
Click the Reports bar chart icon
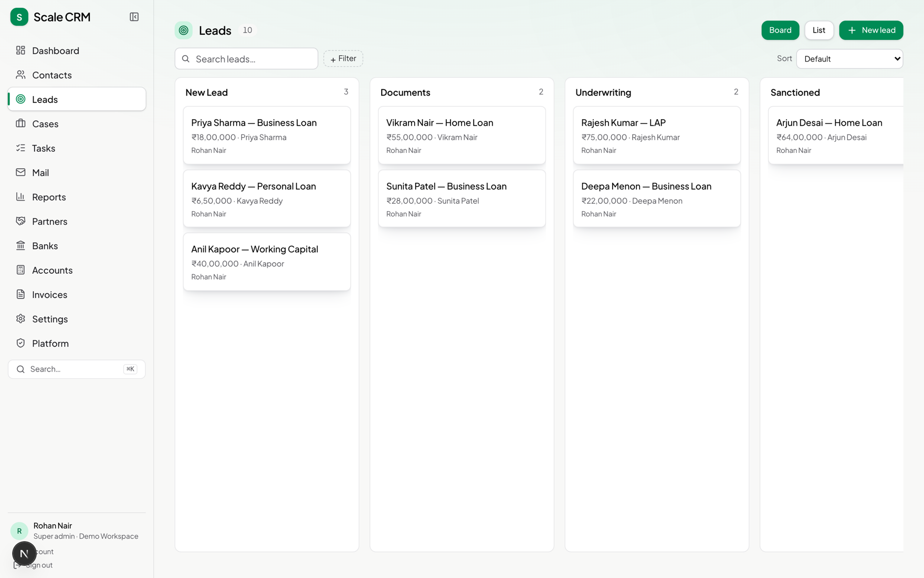20,197
